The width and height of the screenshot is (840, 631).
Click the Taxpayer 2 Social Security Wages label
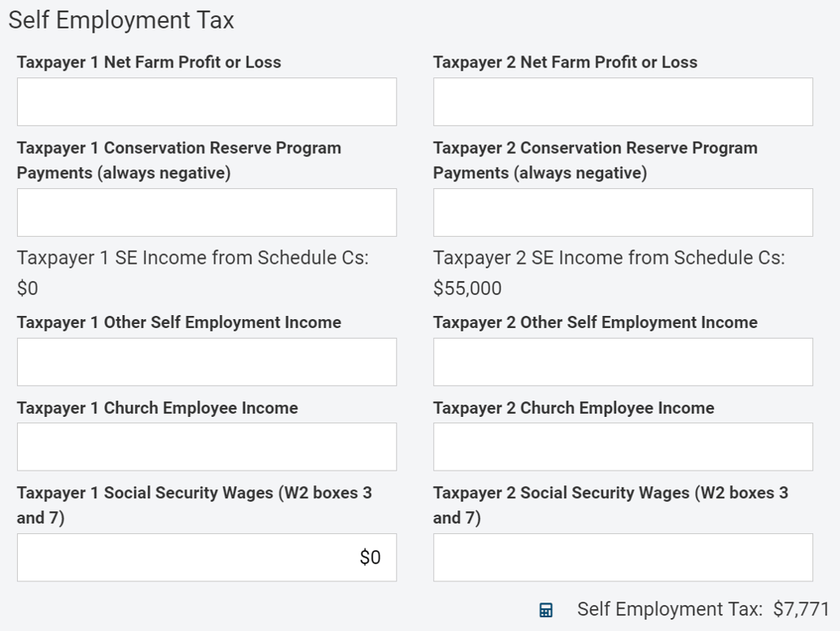click(x=610, y=505)
